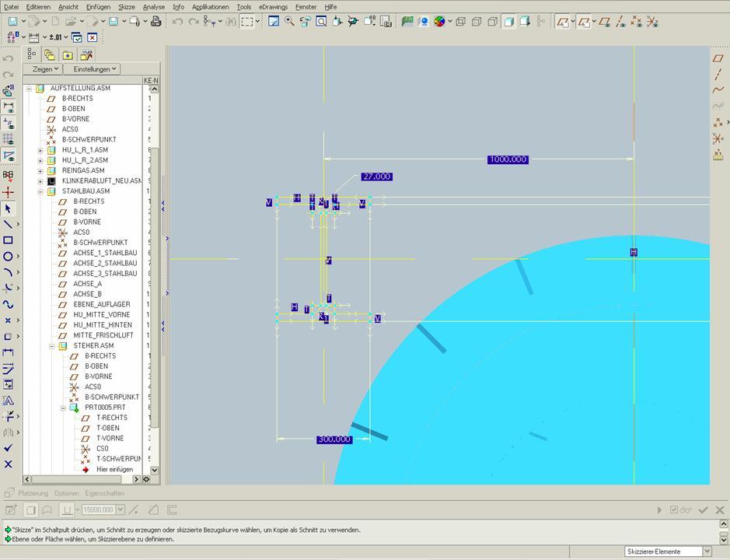This screenshot has height=560, width=730.
Task: Click the model tree horizontal scrollbar right arrow
Action: pos(136,479)
